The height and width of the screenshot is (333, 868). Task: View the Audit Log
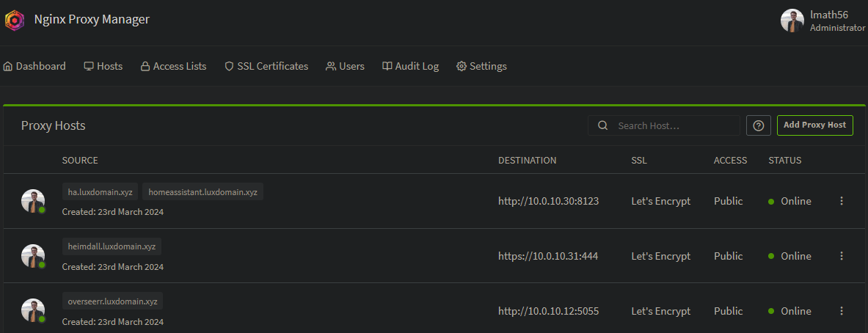410,66
